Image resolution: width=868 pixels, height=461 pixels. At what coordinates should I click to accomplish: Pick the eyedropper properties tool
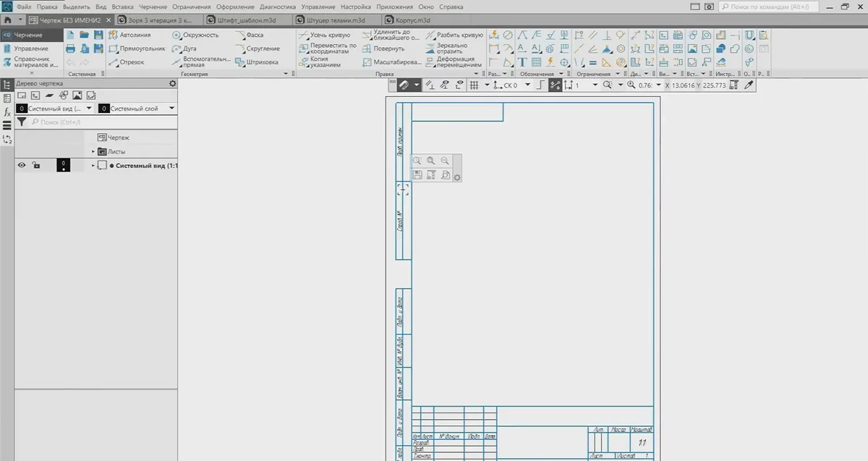[x=749, y=85]
